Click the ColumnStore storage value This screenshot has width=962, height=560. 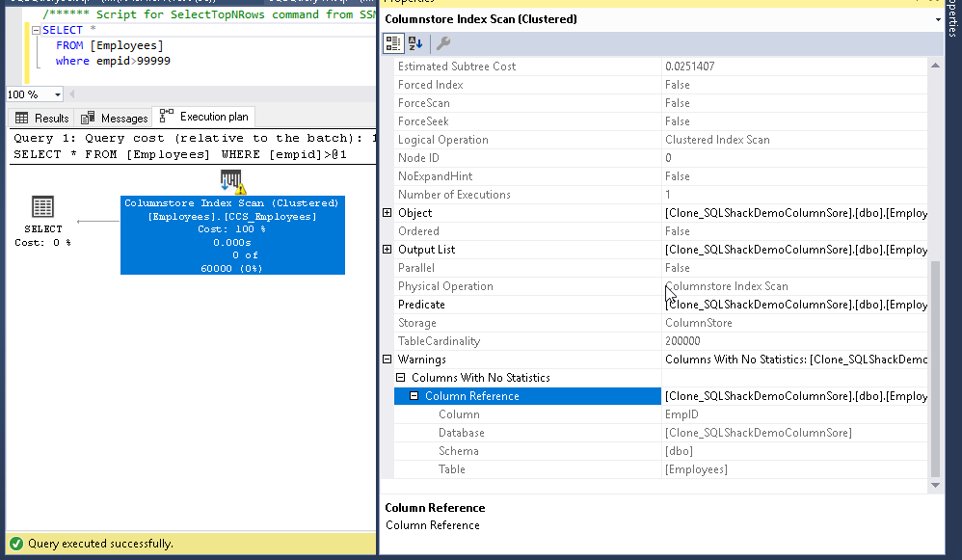point(698,323)
